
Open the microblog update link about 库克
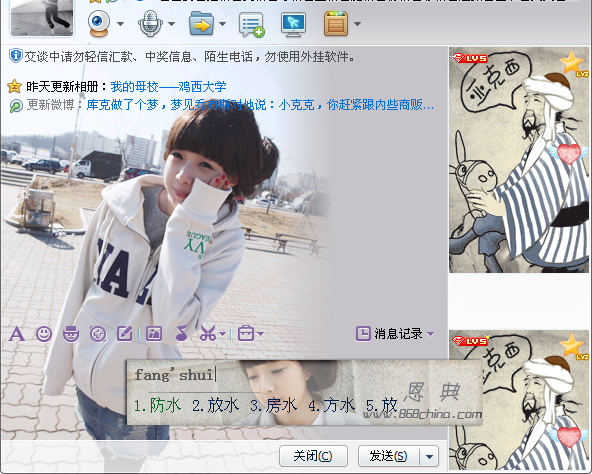[260, 105]
